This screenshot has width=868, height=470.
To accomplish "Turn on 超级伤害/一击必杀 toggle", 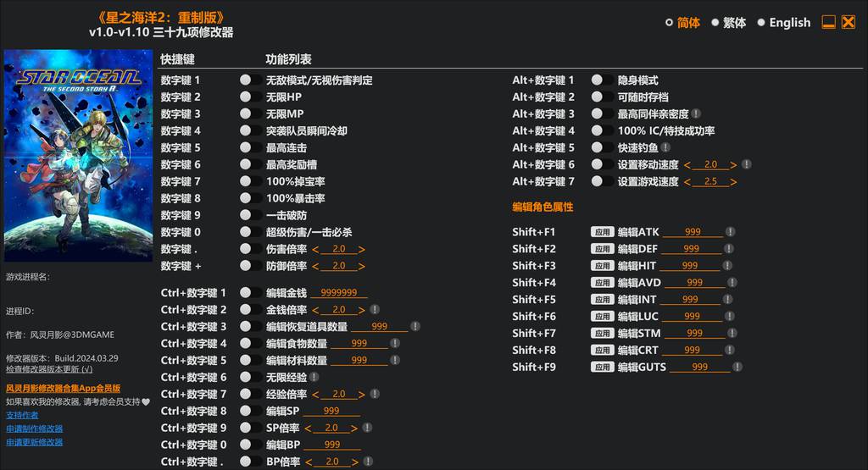I will pyautogui.click(x=250, y=232).
